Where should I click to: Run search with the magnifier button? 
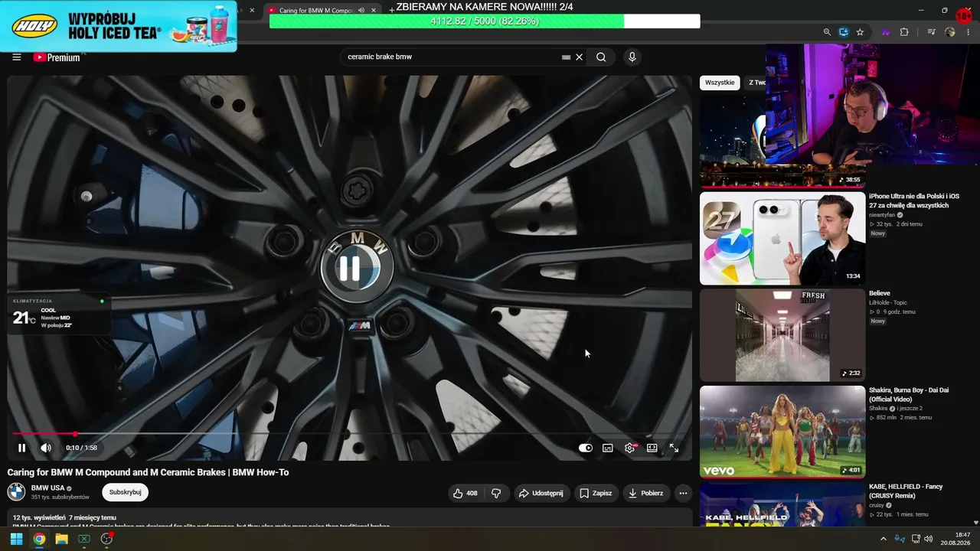(601, 57)
